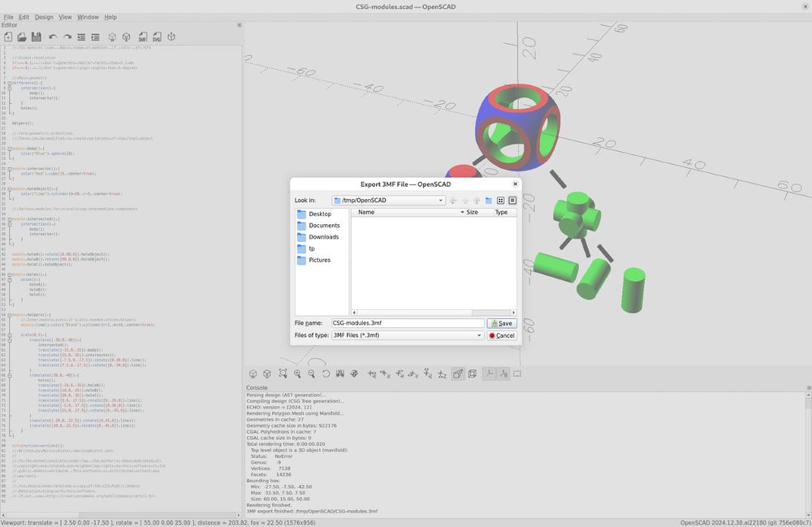Open the File menu
812x527 pixels.
[8, 17]
